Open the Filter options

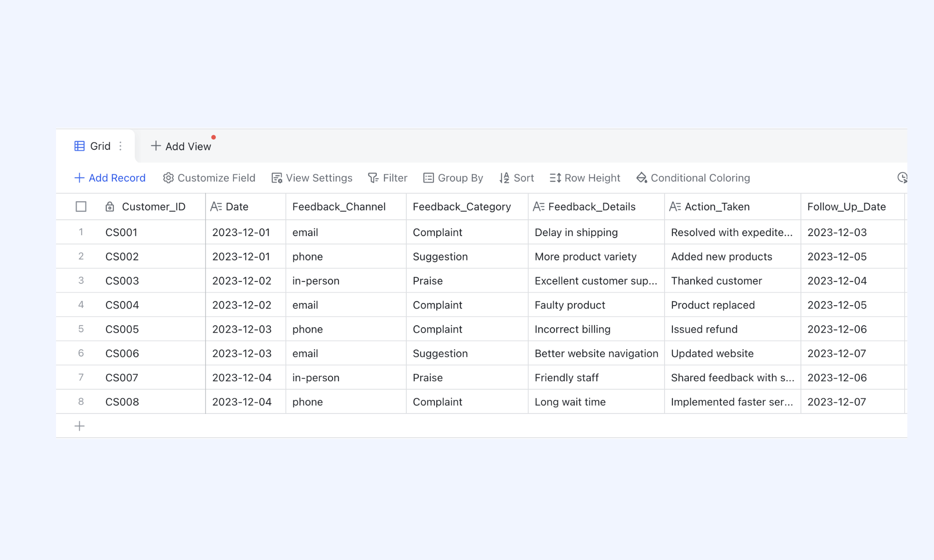[x=388, y=178]
